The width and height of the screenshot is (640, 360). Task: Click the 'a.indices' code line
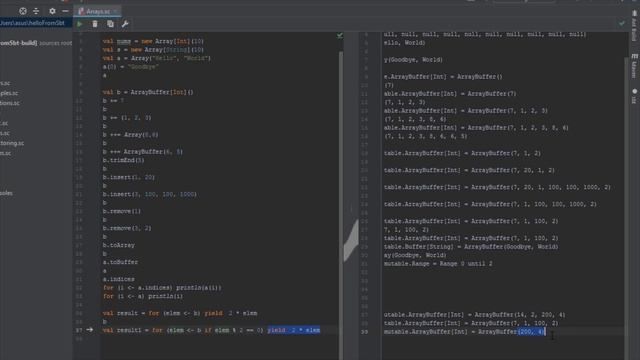click(119, 280)
